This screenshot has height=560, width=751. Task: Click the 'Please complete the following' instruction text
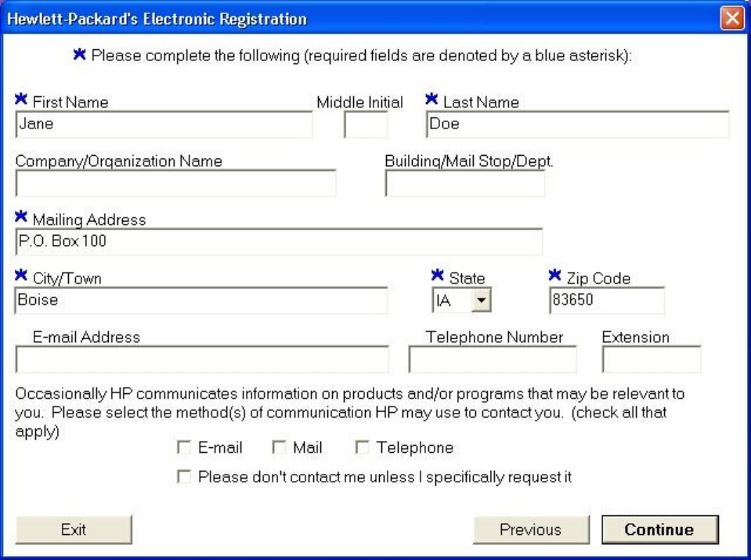click(362, 56)
